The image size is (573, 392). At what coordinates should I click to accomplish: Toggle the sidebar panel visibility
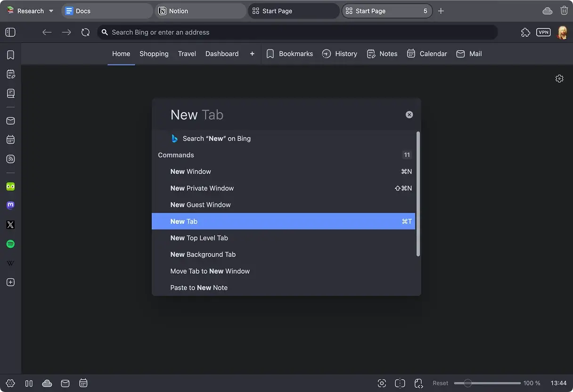[x=10, y=32]
